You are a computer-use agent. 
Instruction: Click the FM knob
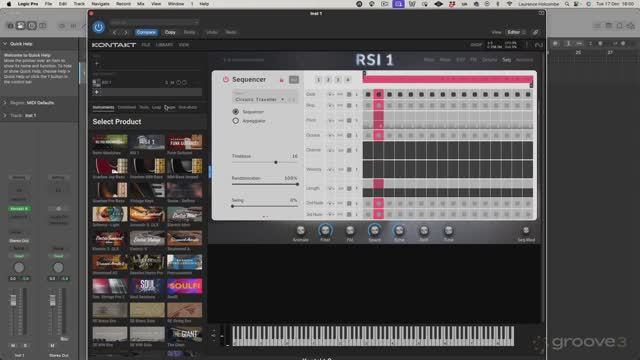pyautogui.click(x=350, y=231)
